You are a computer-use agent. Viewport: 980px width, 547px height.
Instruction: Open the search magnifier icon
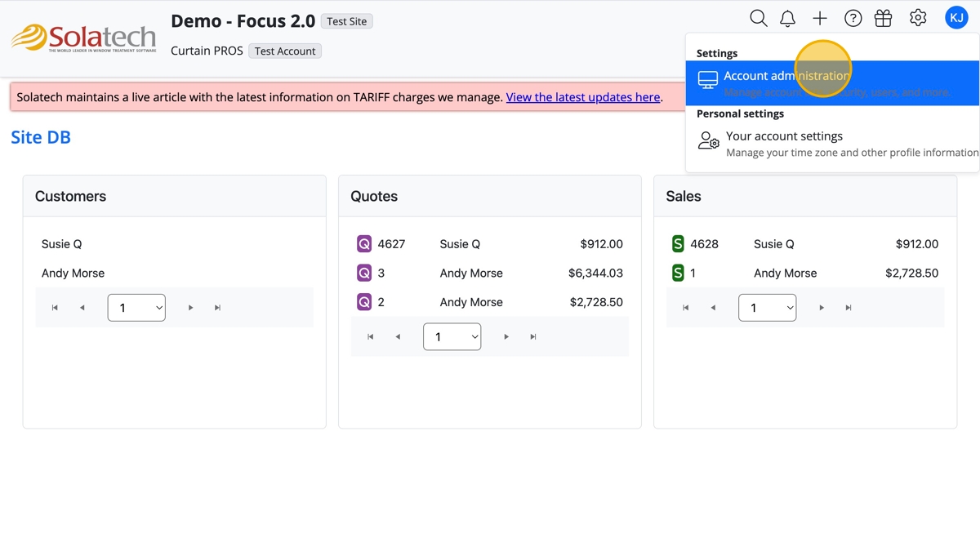tap(758, 18)
